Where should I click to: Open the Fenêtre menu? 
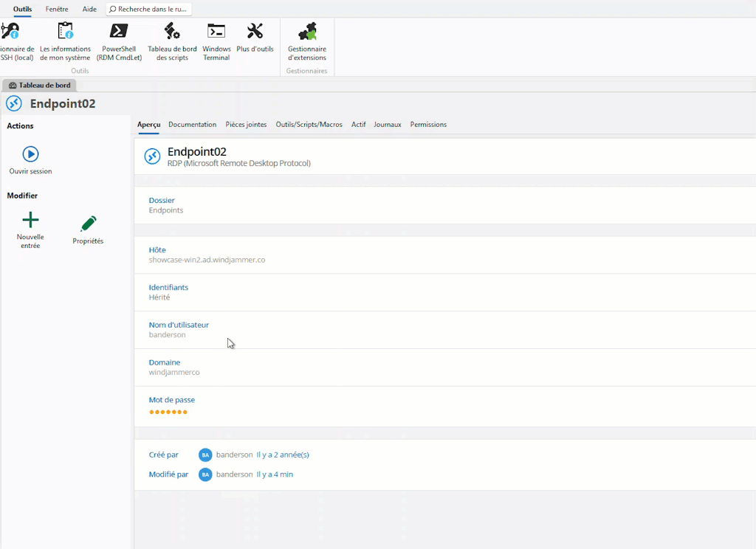(57, 9)
